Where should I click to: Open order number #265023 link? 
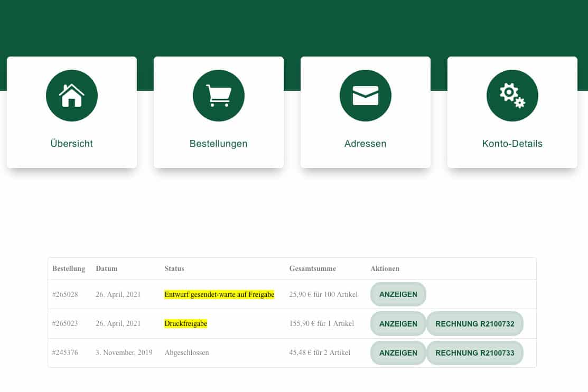[x=65, y=324]
